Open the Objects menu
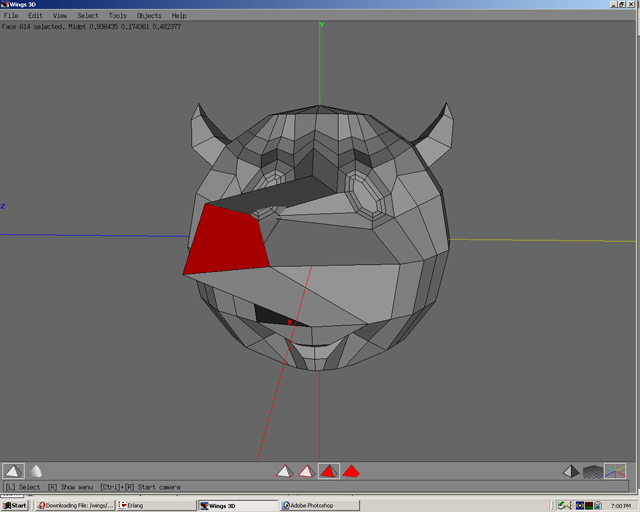The image size is (640, 512). click(149, 16)
